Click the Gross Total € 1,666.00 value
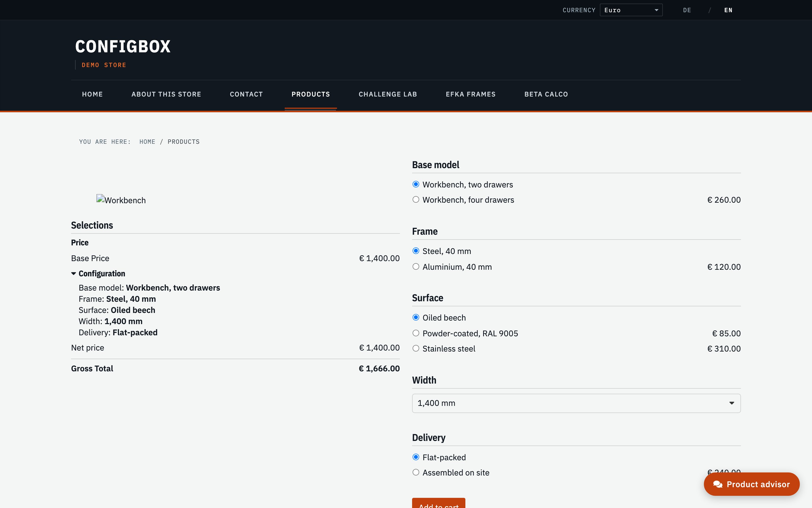This screenshot has height=508, width=812. (x=379, y=369)
